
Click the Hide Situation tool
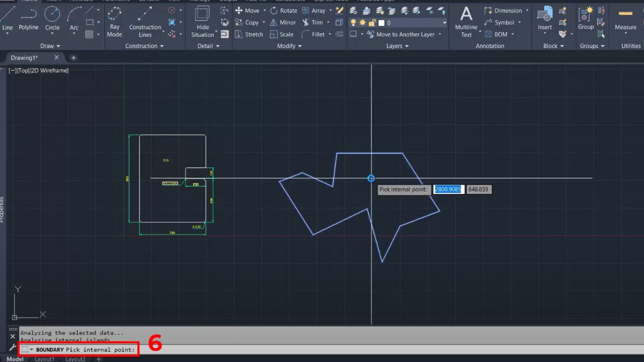pyautogui.click(x=203, y=21)
